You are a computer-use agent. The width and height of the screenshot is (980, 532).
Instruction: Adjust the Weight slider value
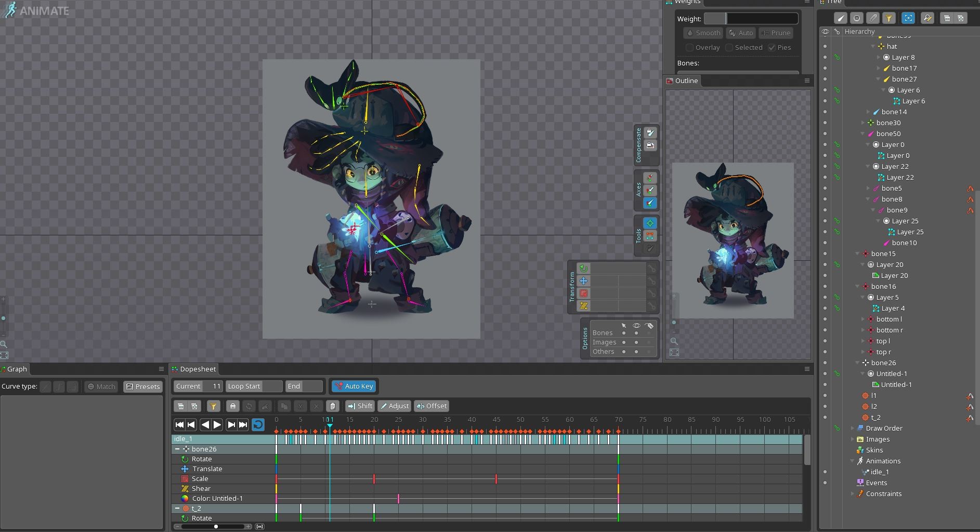click(751, 18)
